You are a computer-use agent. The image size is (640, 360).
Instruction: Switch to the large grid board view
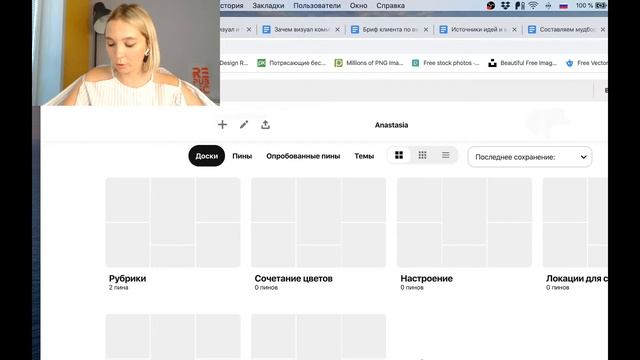tap(399, 155)
